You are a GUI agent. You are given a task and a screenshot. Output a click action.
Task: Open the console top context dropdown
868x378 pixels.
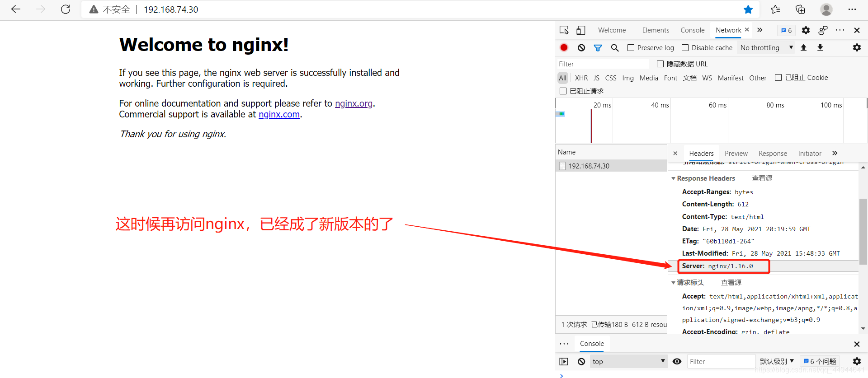pyautogui.click(x=628, y=361)
